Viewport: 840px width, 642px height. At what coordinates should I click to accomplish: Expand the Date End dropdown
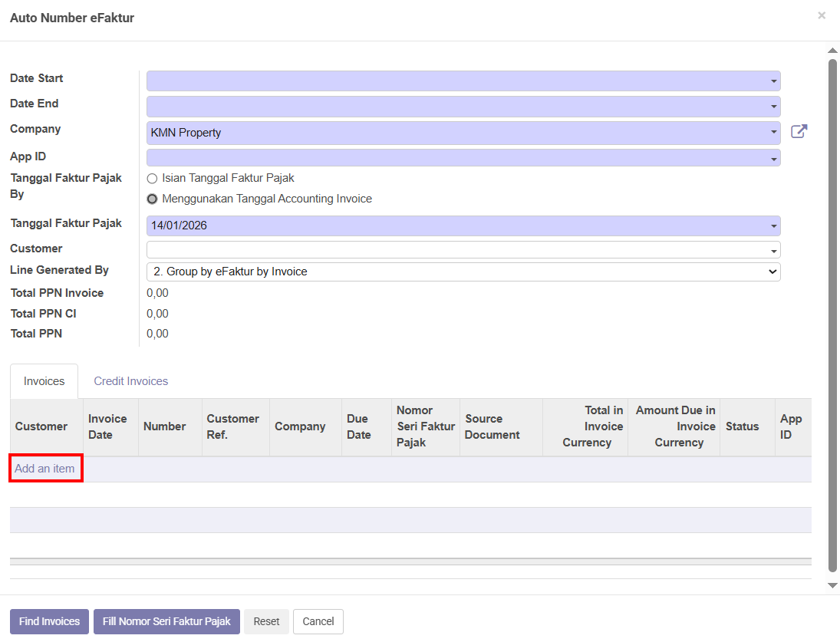[773, 107]
